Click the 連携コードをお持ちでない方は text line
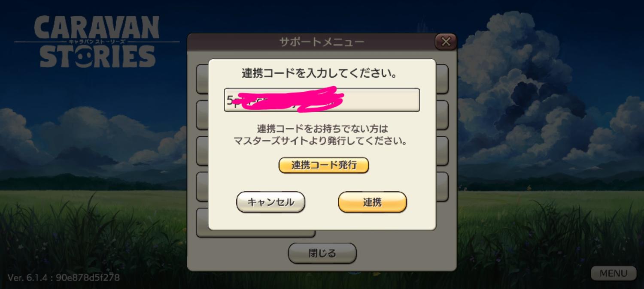644x289 pixels. 322,128
